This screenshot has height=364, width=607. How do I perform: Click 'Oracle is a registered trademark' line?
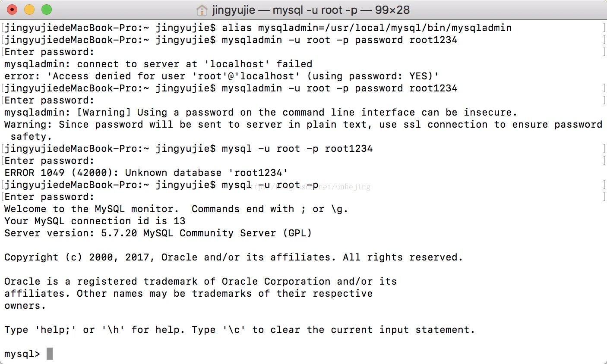tap(200, 282)
